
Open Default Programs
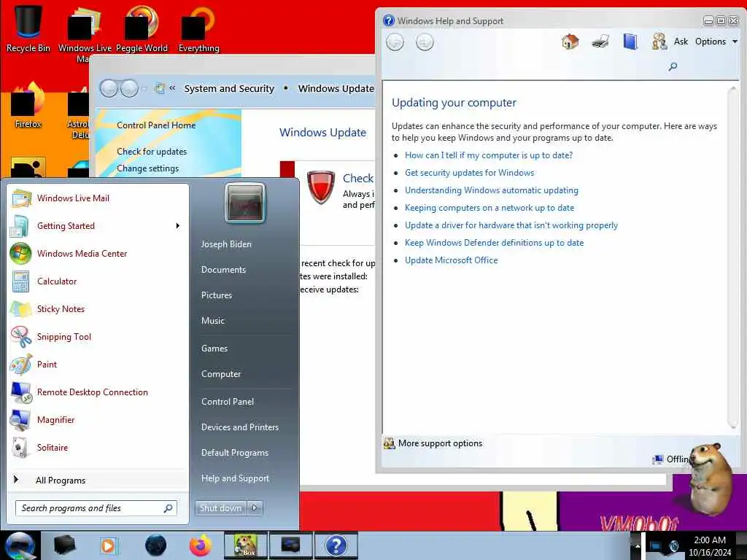pos(234,452)
